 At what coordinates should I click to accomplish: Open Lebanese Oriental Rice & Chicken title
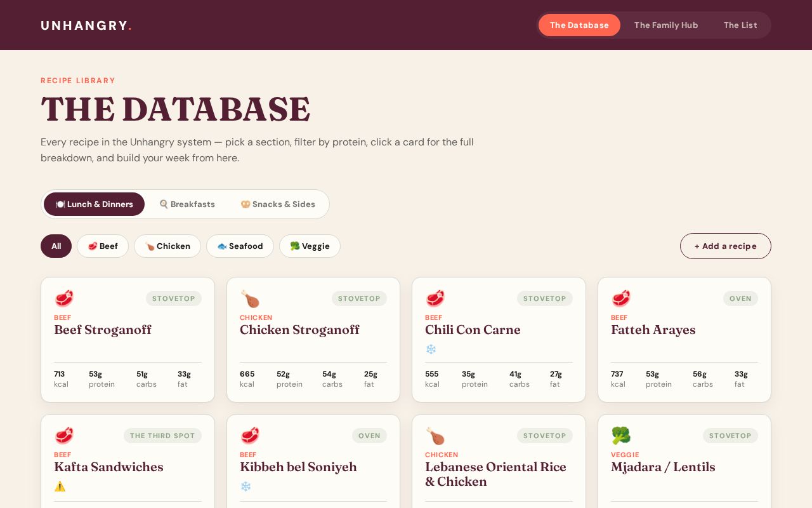[495, 474]
